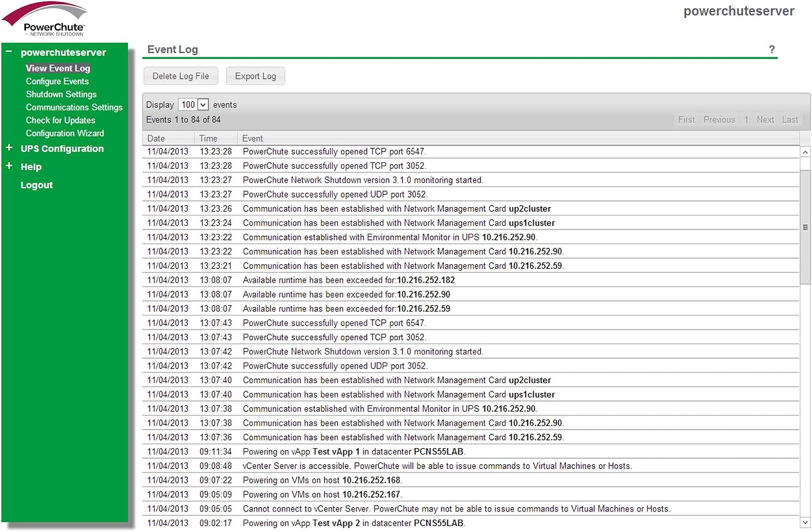The image size is (812, 532).
Task: Open View Event Log page
Action: (x=58, y=68)
